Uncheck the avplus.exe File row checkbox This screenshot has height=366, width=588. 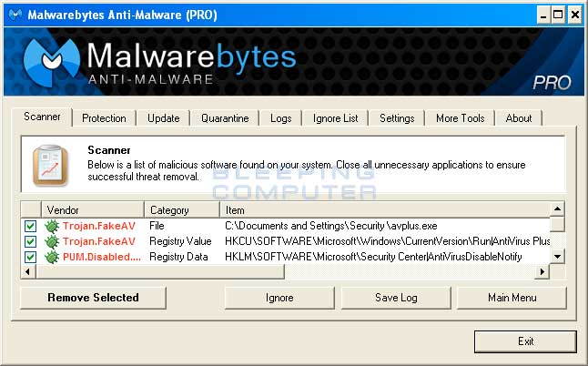(30, 226)
